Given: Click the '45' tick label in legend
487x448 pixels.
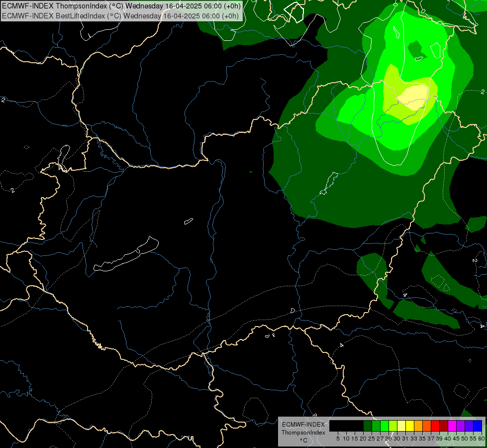Looking at the screenshot, I should [457, 439].
